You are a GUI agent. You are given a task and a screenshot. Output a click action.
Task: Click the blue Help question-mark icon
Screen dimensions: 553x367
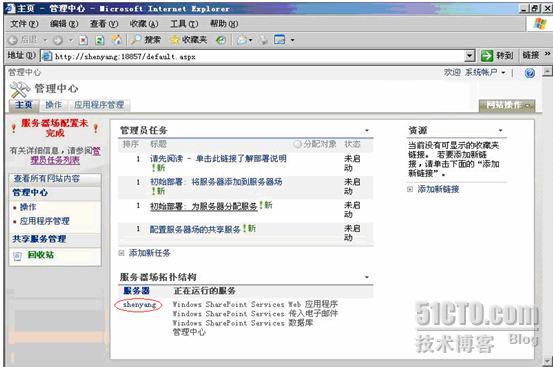click(x=530, y=73)
